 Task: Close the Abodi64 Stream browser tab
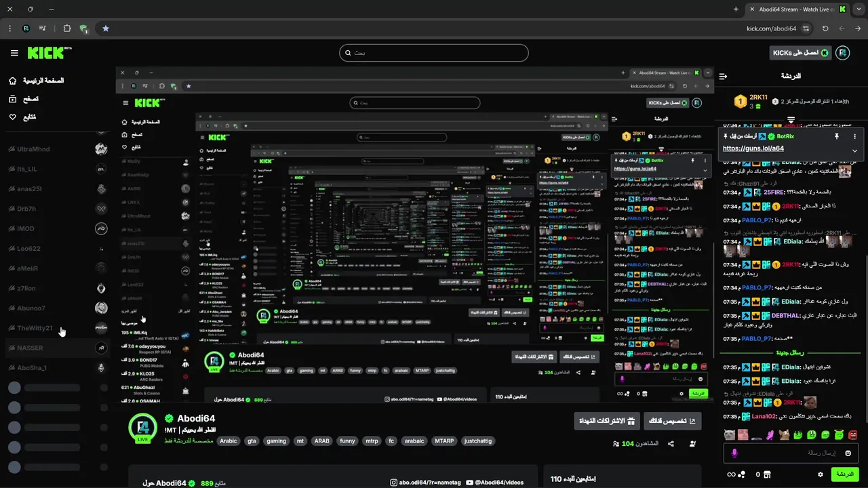[x=753, y=9]
